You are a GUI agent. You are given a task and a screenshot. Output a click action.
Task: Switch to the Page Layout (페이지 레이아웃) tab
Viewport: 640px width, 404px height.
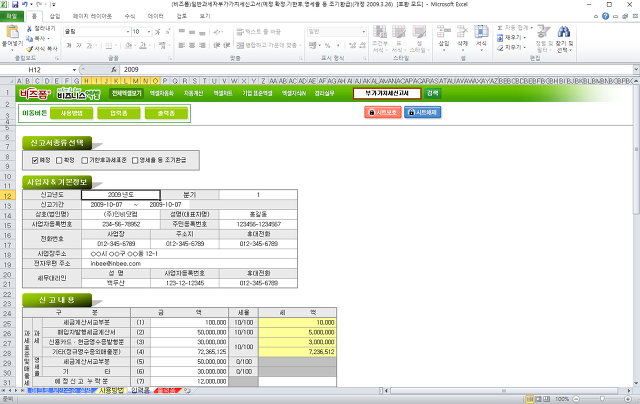[x=92, y=16]
